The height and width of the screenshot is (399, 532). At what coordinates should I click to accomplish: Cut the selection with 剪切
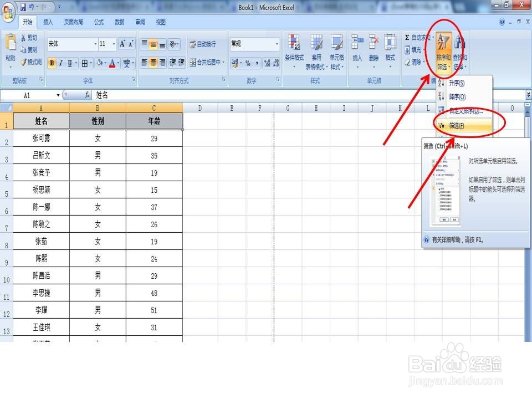click(x=29, y=38)
